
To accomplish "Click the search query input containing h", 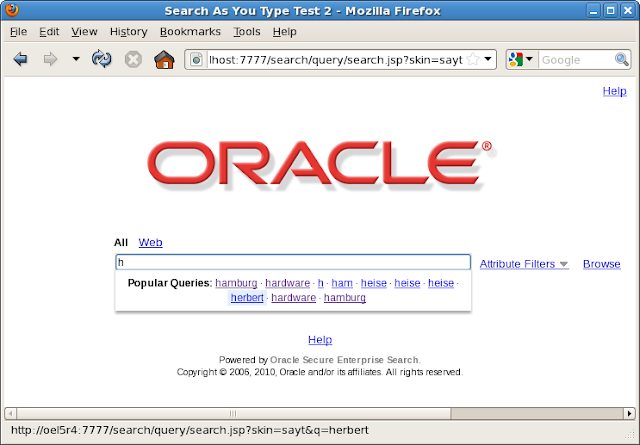I will coord(293,262).
